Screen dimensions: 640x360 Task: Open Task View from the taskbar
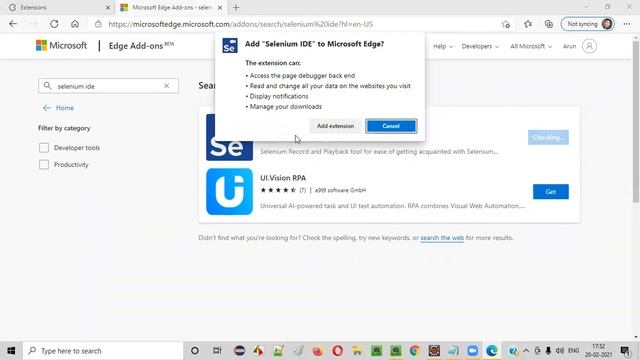[x=217, y=351]
